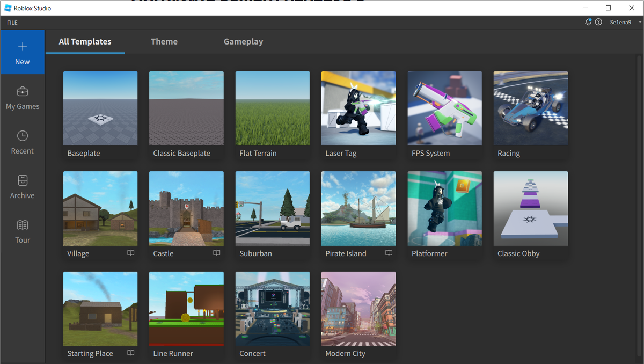644x364 pixels.
Task: Select the Flat Terrain template thumbnail
Action: (273, 108)
